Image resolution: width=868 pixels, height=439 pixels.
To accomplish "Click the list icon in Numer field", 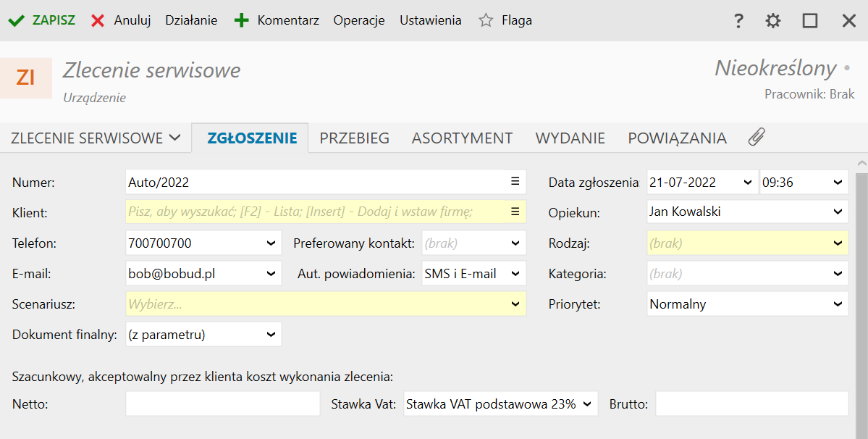I will [515, 182].
